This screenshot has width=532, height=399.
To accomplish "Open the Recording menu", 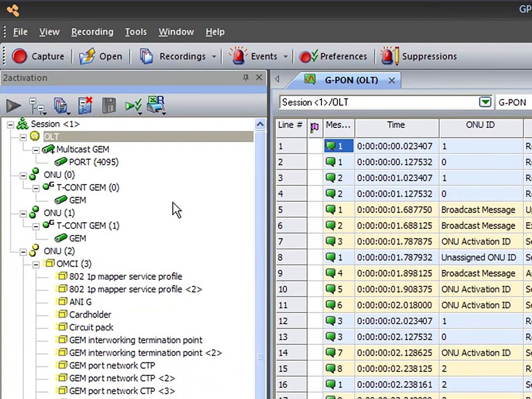I will [93, 32].
